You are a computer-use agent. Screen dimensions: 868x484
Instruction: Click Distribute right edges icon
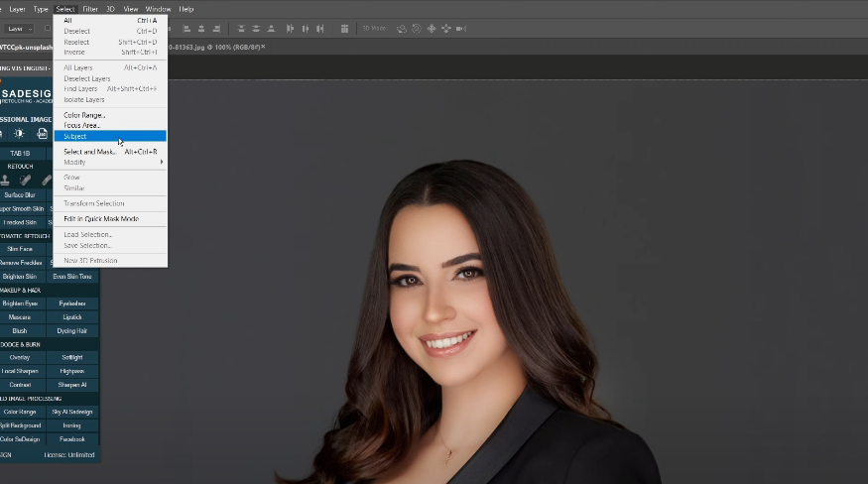pos(320,29)
